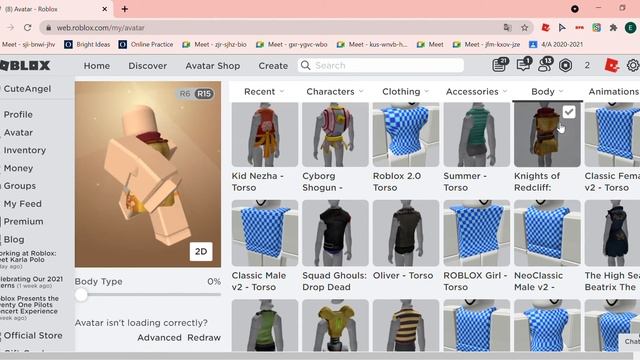Select the Oliver - Torso thumbnail
Image resolution: width=640 pixels, height=360 pixels.
pyautogui.click(x=406, y=233)
